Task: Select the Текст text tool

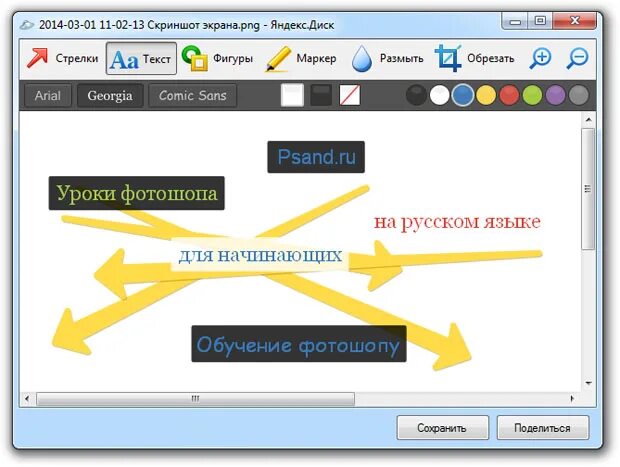Action: [141, 59]
